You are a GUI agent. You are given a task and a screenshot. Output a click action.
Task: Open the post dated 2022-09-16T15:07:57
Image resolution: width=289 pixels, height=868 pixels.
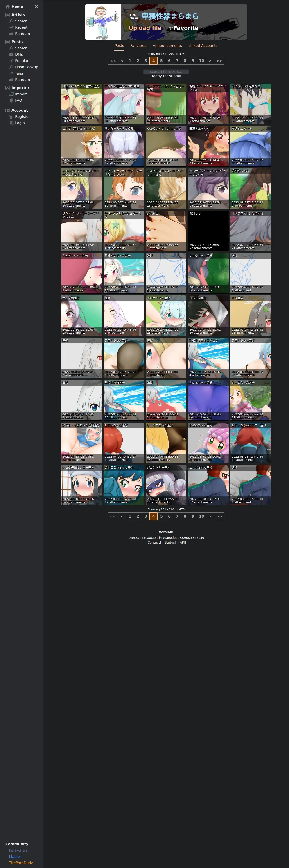click(251, 146)
